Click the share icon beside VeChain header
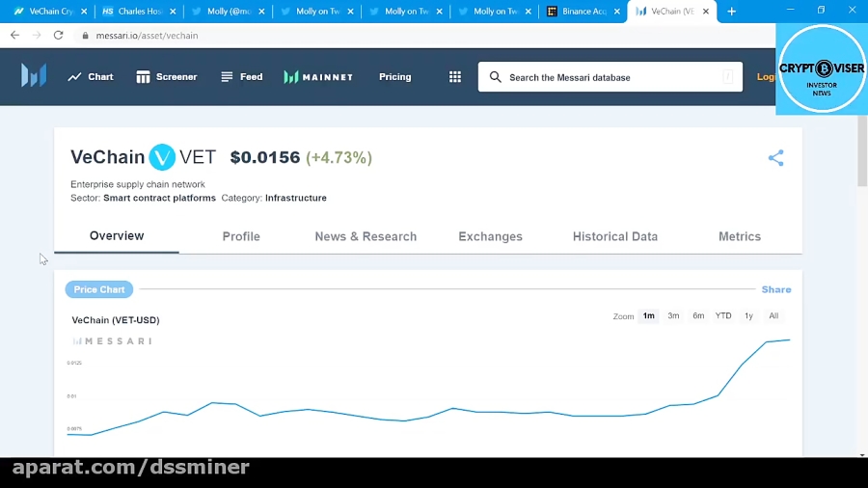The image size is (868, 488). coord(776,158)
